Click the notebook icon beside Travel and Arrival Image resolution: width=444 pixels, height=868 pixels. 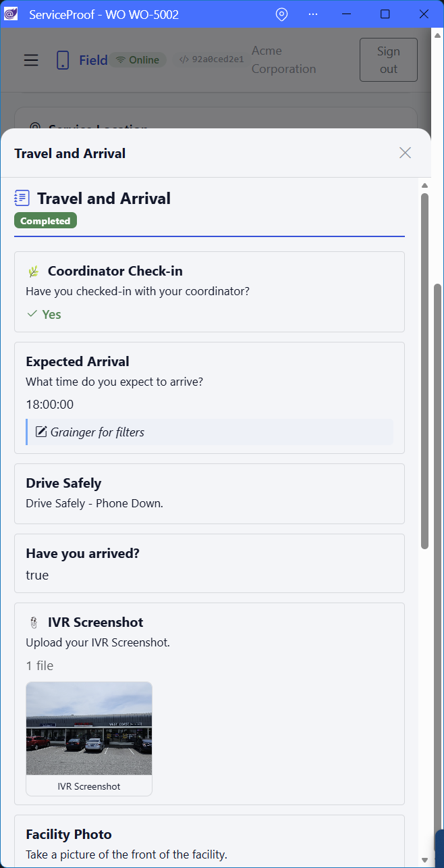(x=22, y=198)
